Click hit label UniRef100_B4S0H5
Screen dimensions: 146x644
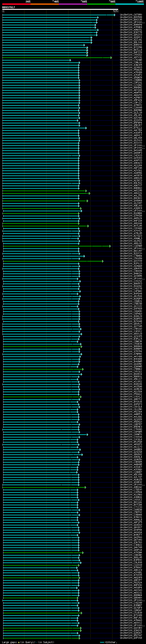click(131, 151)
